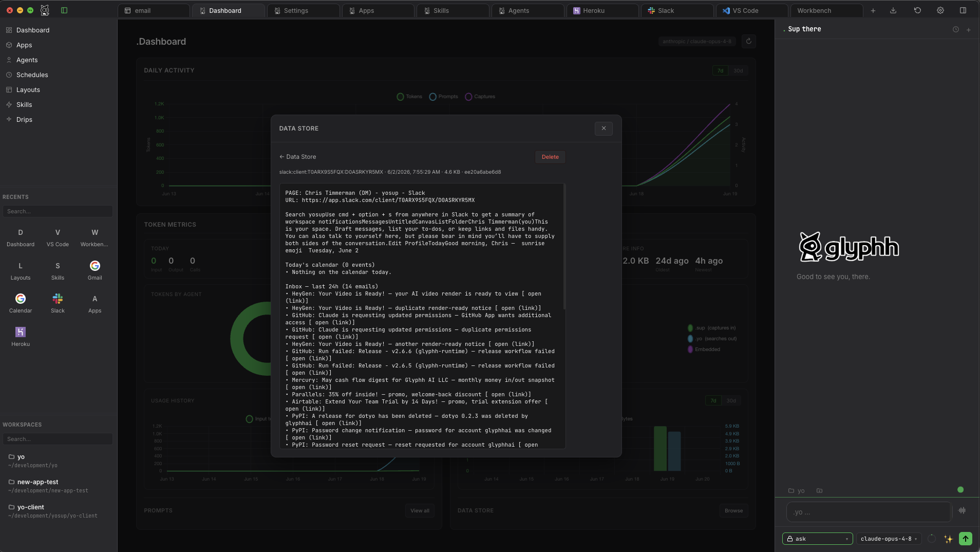Select 7d range for Daily Activity
This screenshot has width=980, height=552.
[720, 71]
